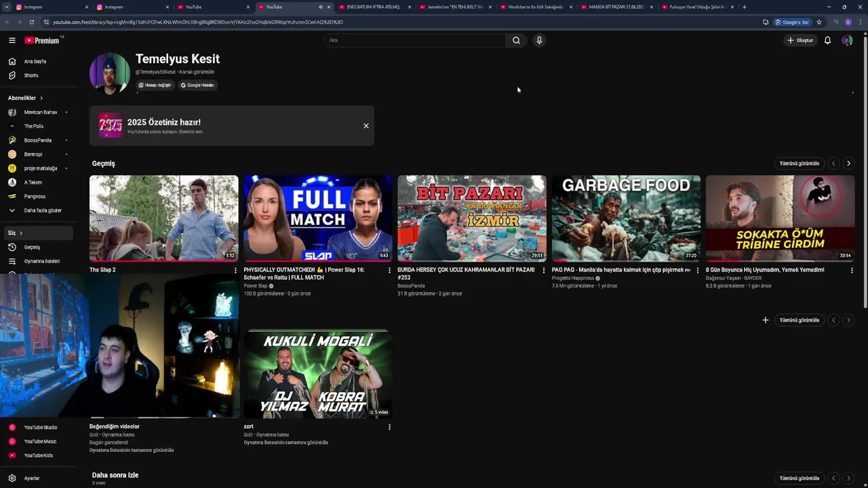Click the browser reload button
This screenshot has width=868, height=488.
click(x=31, y=22)
